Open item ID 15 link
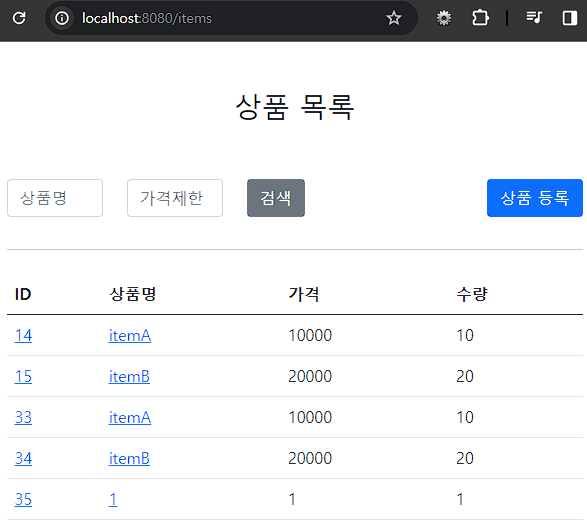The image size is (587, 528). (23, 376)
